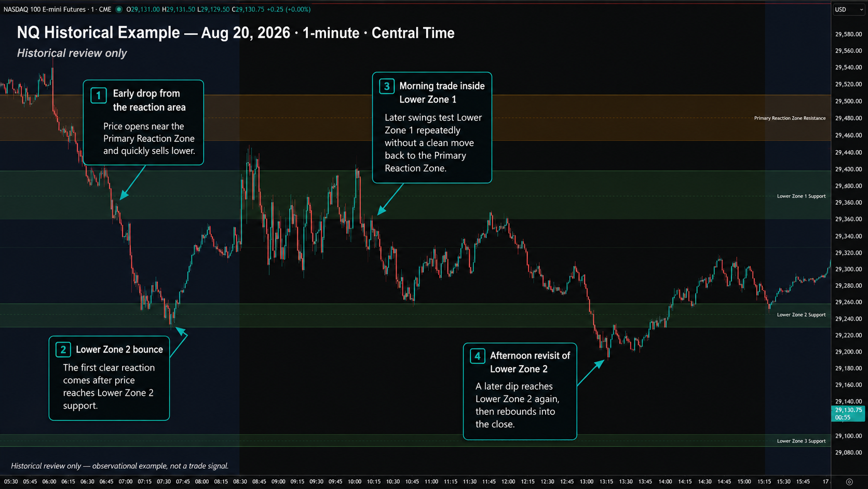868x489 pixels.
Task: Click the 29,340.00 price axis label
Action: tap(848, 236)
